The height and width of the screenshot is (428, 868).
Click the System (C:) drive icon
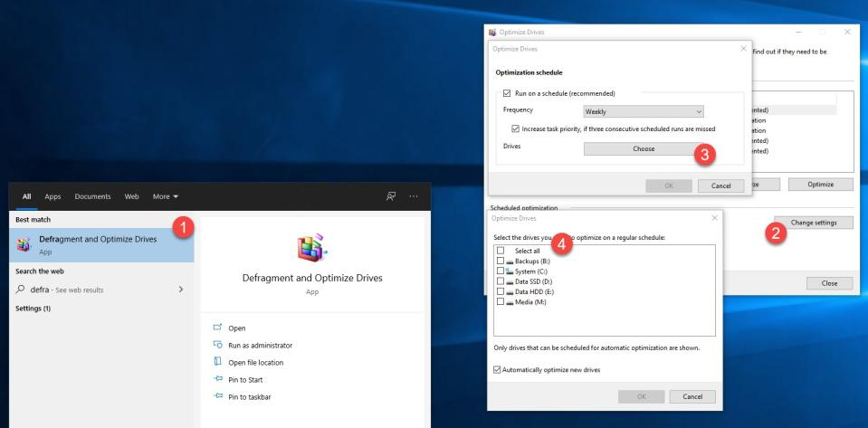tap(510, 271)
